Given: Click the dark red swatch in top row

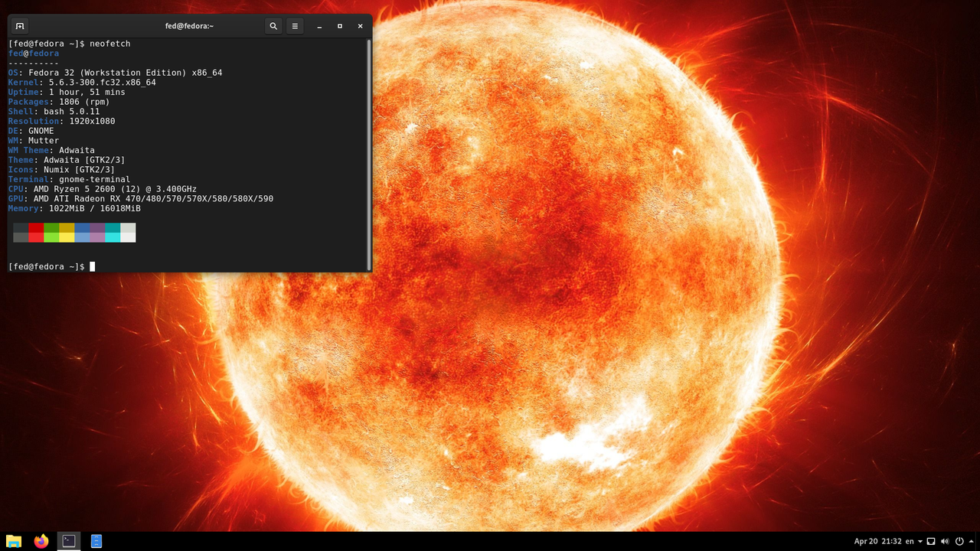Looking at the screenshot, I should point(36,227).
